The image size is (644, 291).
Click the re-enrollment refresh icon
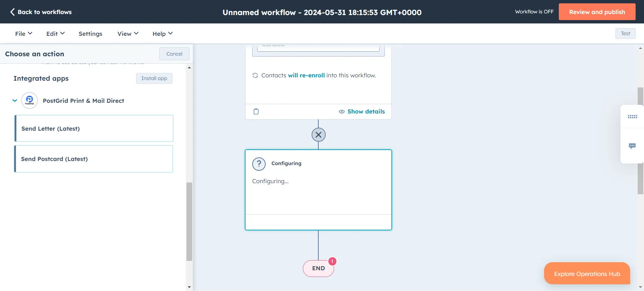point(255,75)
